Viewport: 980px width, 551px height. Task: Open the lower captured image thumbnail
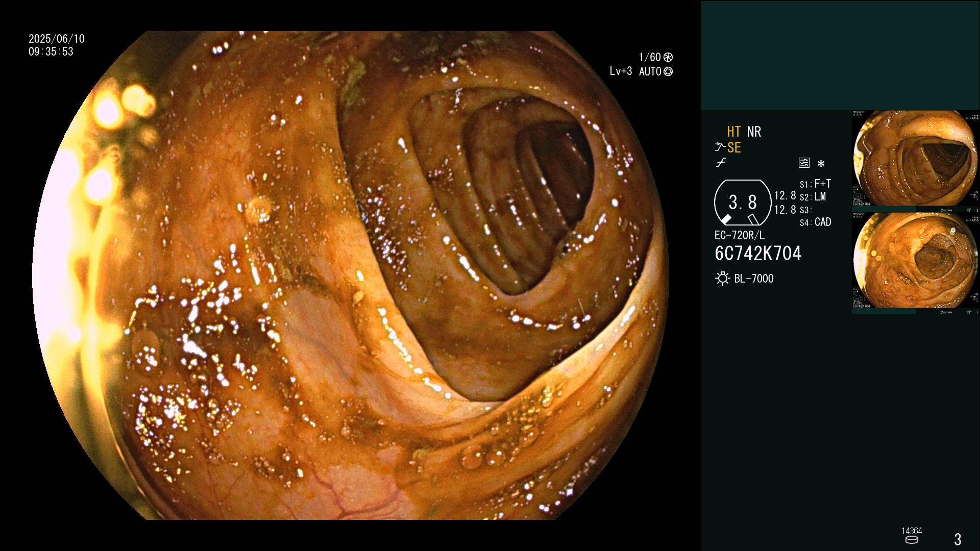[915, 261]
